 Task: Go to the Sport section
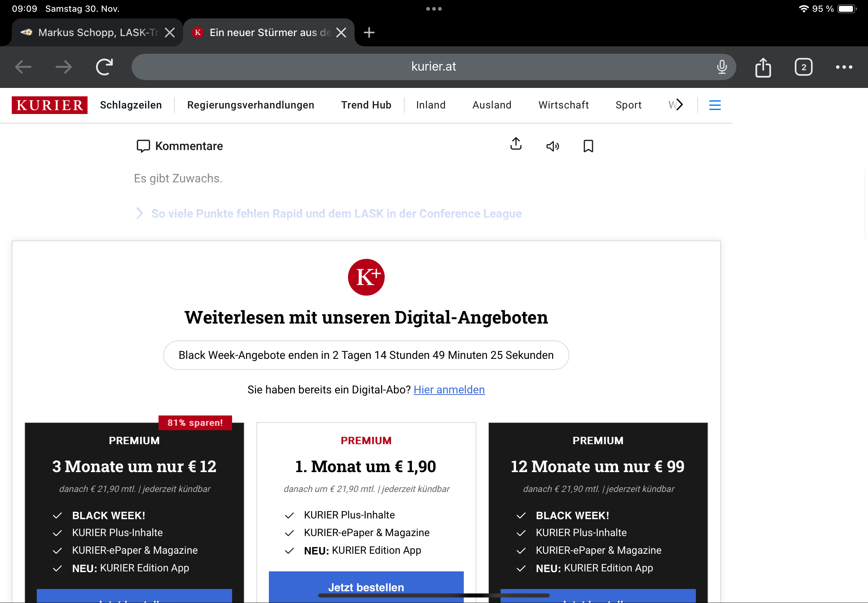tap(629, 105)
